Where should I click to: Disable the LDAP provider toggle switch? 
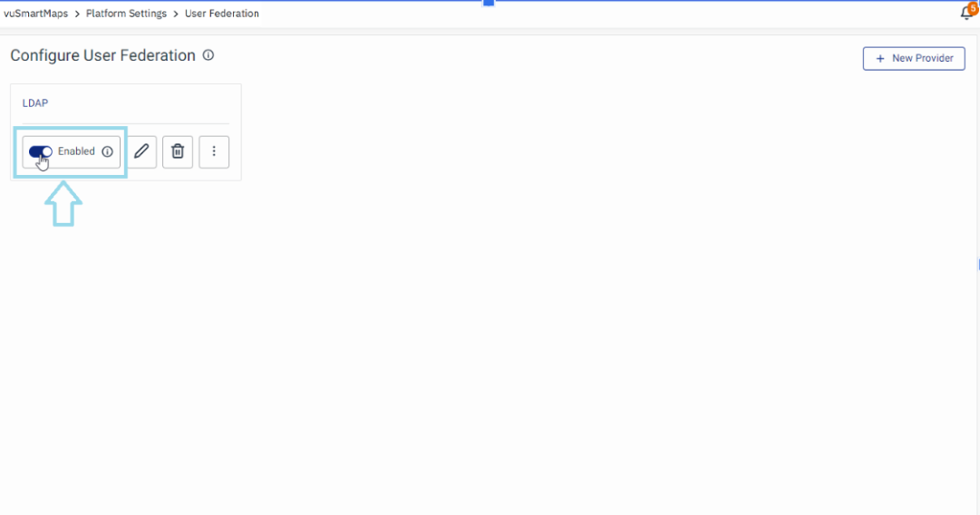[41, 151]
